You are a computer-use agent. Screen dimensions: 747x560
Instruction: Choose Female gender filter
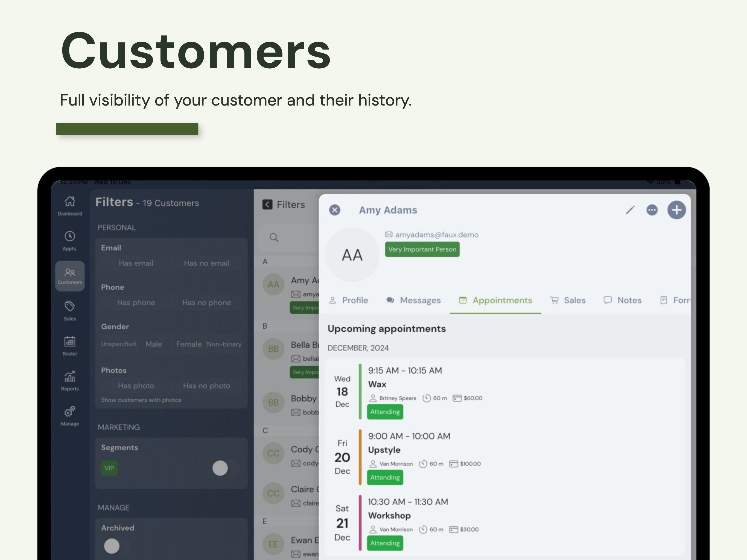pyautogui.click(x=189, y=344)
